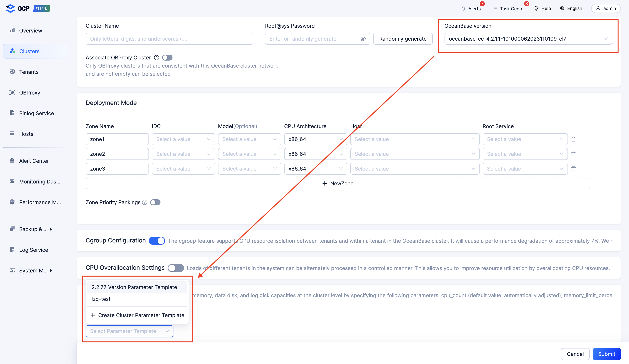The height and width of the screenshot is (364, 629).
Task: Select lzq-test template option
Action: click(137, 299)
